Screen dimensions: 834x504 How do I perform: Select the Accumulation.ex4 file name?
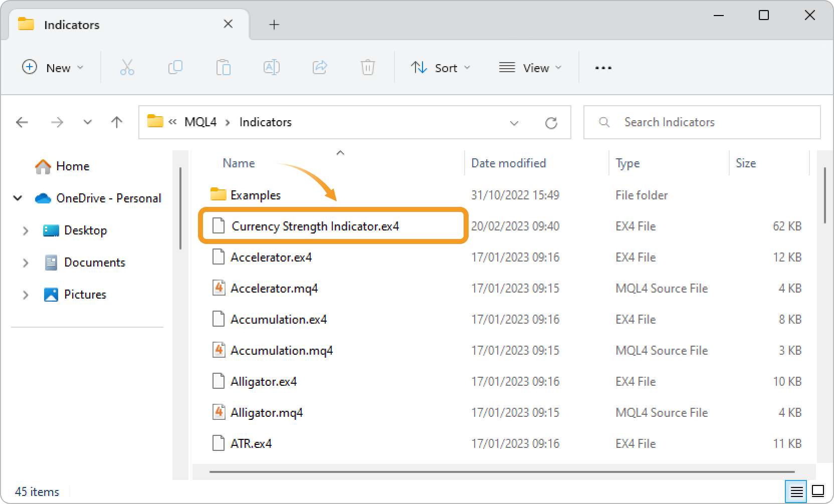[x=279, y=320]
